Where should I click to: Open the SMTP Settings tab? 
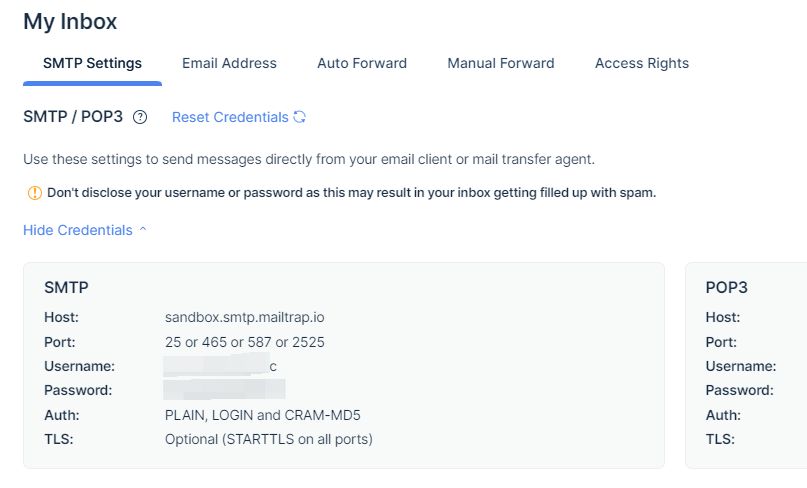click(92, 63)
